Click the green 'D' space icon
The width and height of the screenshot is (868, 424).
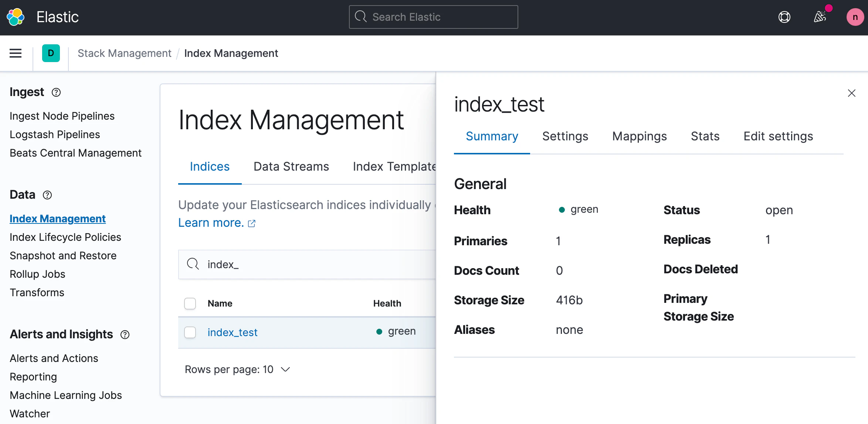pos(51,53)
